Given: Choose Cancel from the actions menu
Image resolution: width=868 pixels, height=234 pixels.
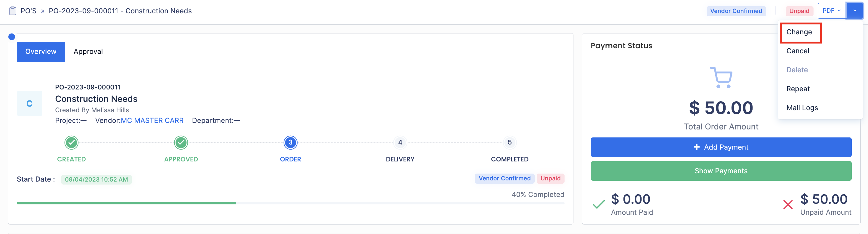Looking at the screenshot, I should [798, 51].
